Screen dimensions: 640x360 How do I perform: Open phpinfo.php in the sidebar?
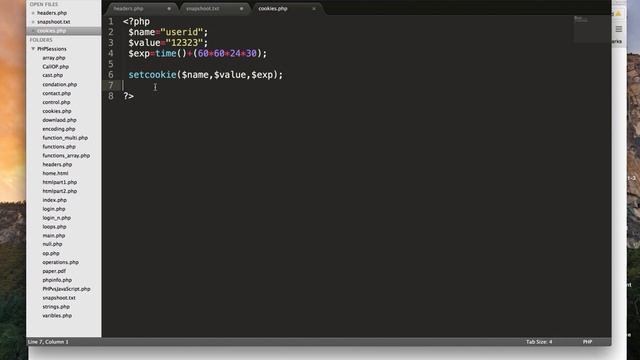pos(57,280)
